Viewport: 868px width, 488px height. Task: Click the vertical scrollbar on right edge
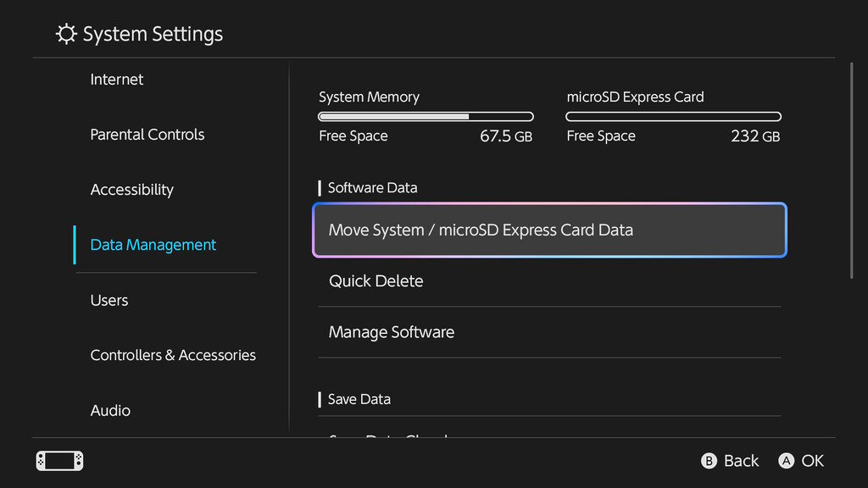[x=851, y=169]
